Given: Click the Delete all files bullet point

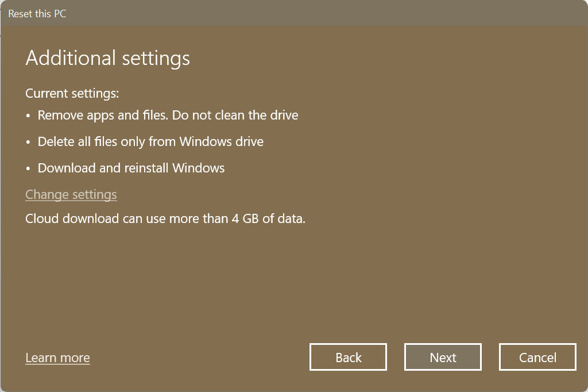Looking at the screenshot, I should click(150, 141).
